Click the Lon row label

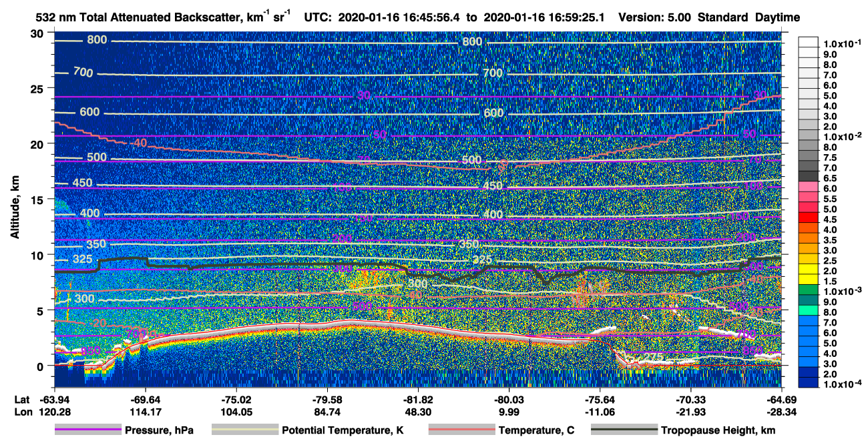point(23,411)
